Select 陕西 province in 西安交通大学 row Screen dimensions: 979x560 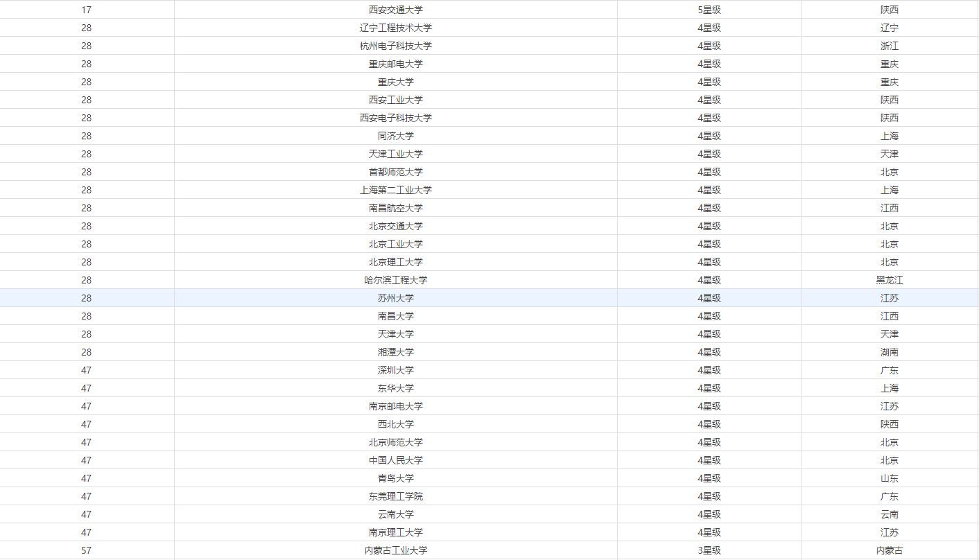click(x=890, y=10)
